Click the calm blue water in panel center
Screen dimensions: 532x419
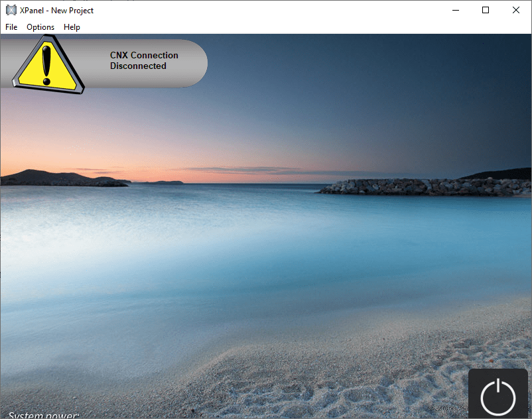265,252
